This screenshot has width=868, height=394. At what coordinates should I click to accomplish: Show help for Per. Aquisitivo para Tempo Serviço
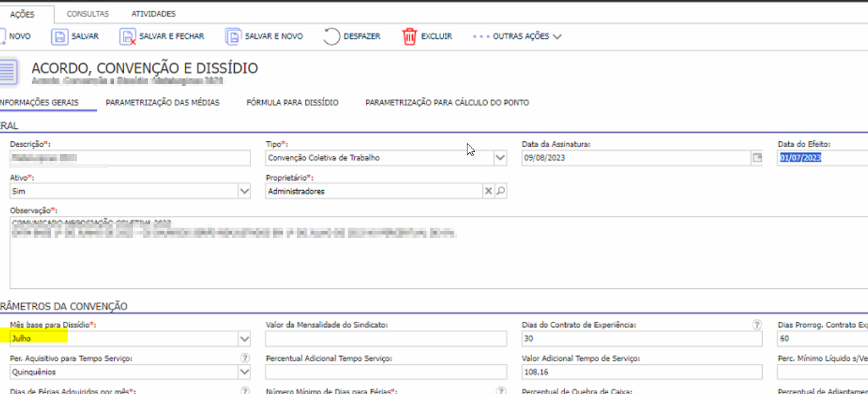[x=245, y=358]
